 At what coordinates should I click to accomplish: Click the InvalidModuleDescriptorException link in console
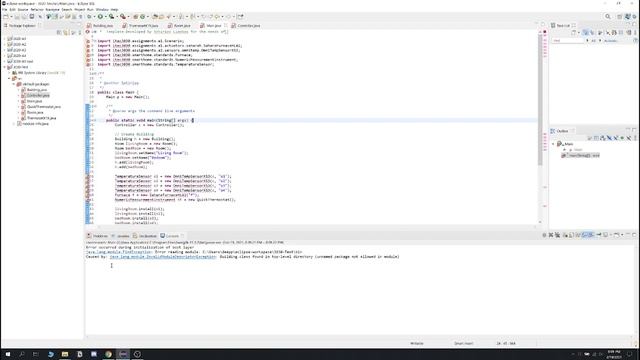(x=163, y=257)
